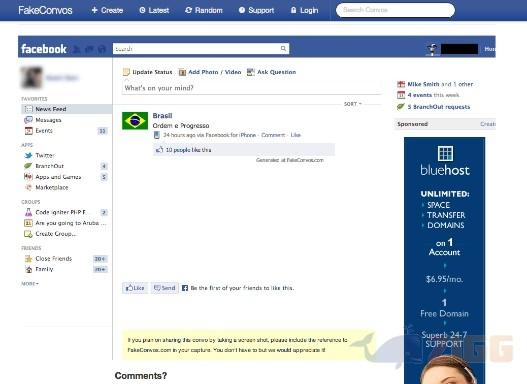This screenshot has height=384, width=527.
Task: Click the Family house icon
Action: (x=29, y=269)
